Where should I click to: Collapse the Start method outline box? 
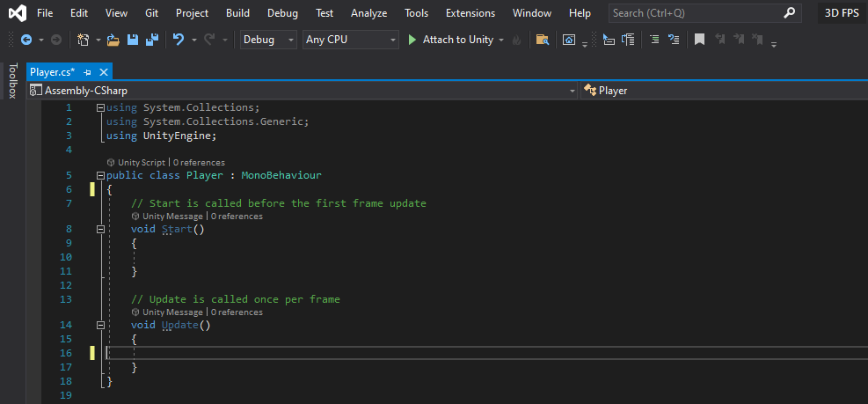pos(100,230)
